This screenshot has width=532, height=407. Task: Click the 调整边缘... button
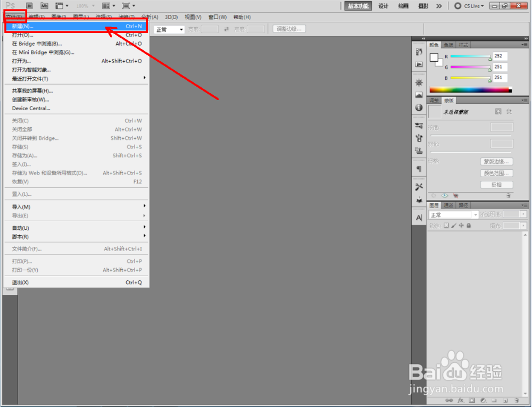pos(289,29)
